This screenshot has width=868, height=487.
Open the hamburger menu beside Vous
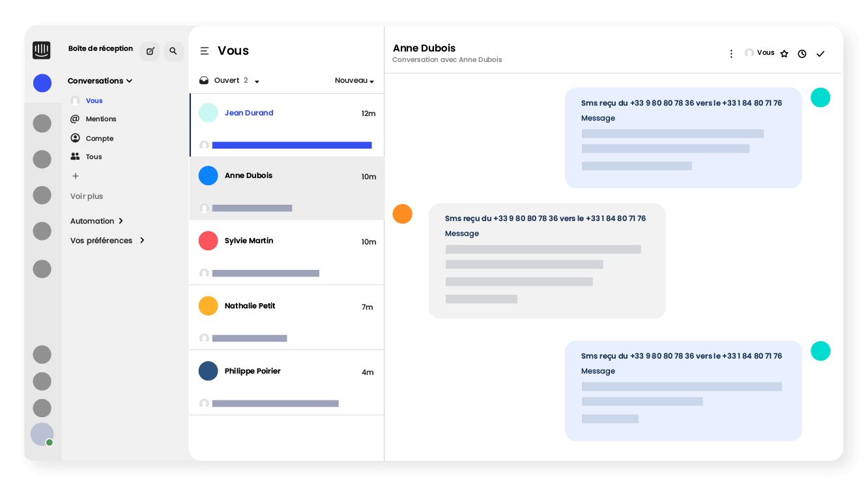tap(205, 51)
